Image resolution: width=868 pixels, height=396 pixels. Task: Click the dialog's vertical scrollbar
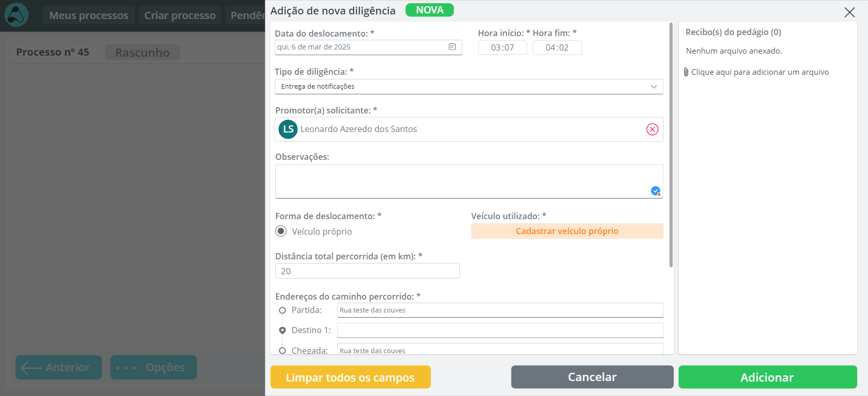[671, 144]
